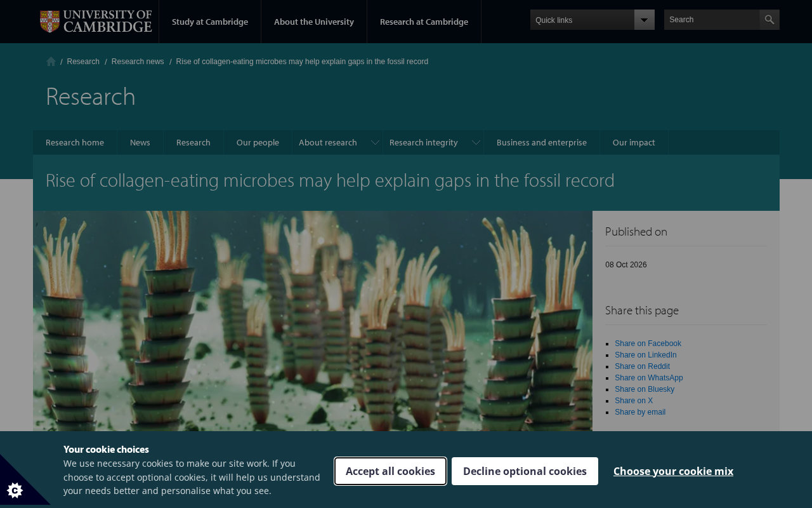Open Study at Cambridge menu
812x508 pixels.
click(x=210, y=22)
